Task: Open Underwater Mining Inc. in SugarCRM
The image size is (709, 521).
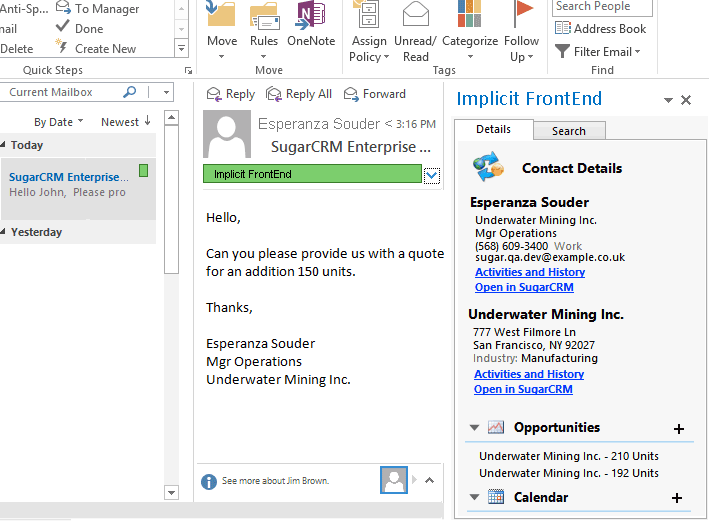Action: [x=523, y=389]
